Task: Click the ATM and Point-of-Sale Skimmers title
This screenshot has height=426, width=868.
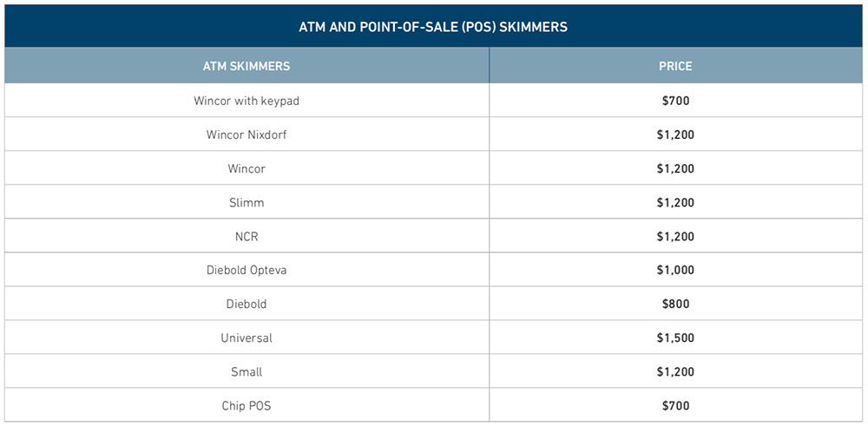Action: [x=433, y=27]
